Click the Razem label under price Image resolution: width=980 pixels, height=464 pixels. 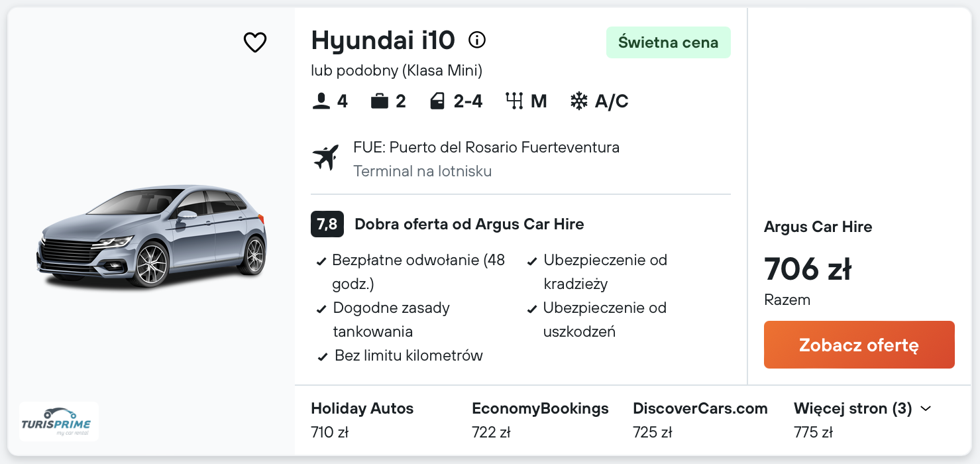pos(787,300)
